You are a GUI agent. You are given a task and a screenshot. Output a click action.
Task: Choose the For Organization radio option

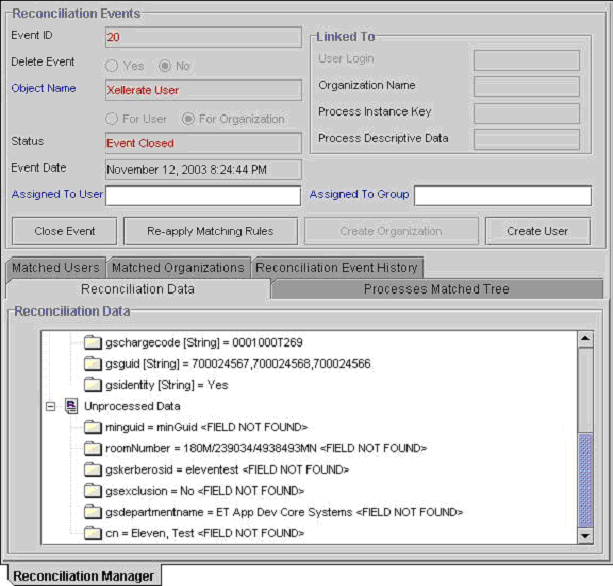coord(188,118)
